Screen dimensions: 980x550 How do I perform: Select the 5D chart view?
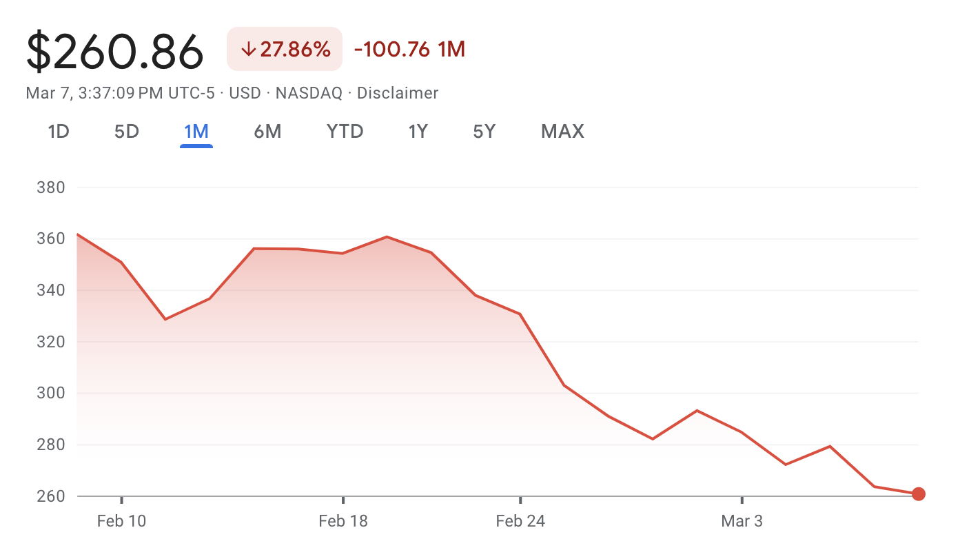pos(127,131)
